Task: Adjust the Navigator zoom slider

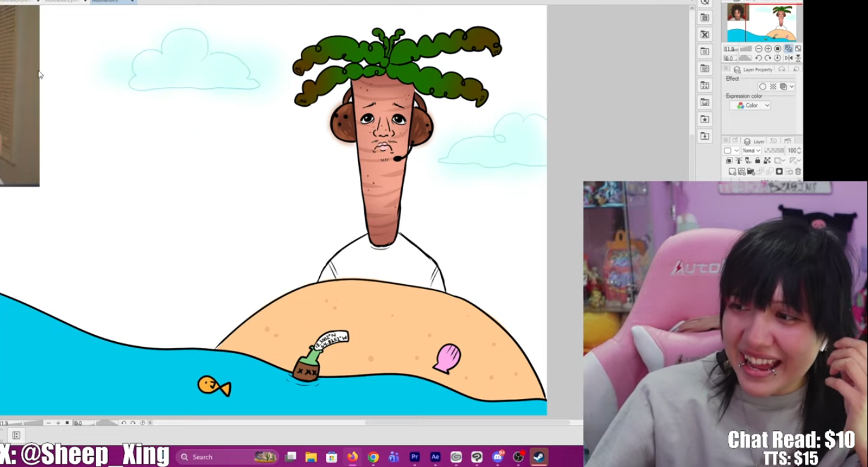Action: [x=738, y=48]
